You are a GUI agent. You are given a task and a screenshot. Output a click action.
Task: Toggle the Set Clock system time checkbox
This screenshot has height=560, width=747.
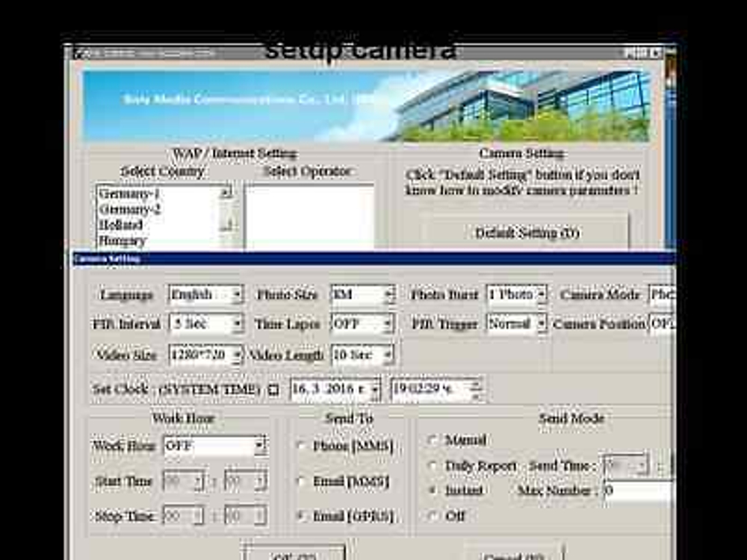[x=273, y=390]
